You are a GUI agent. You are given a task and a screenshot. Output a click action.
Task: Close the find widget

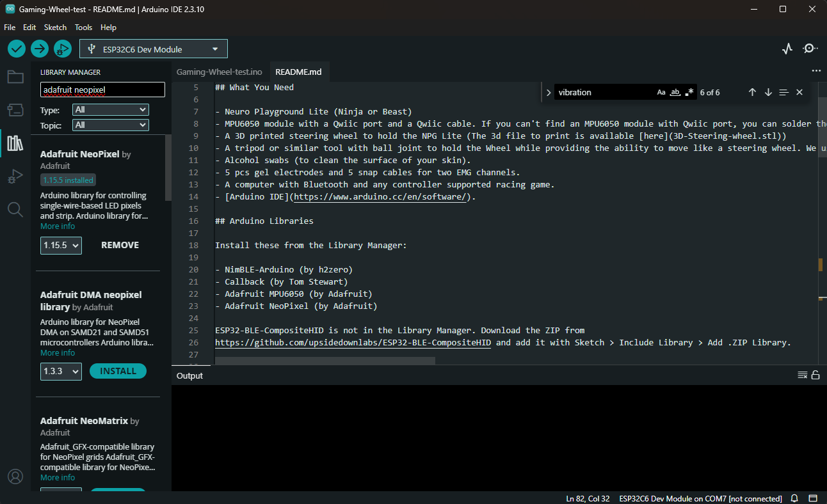pyautogui.click(x=799, y=92)
